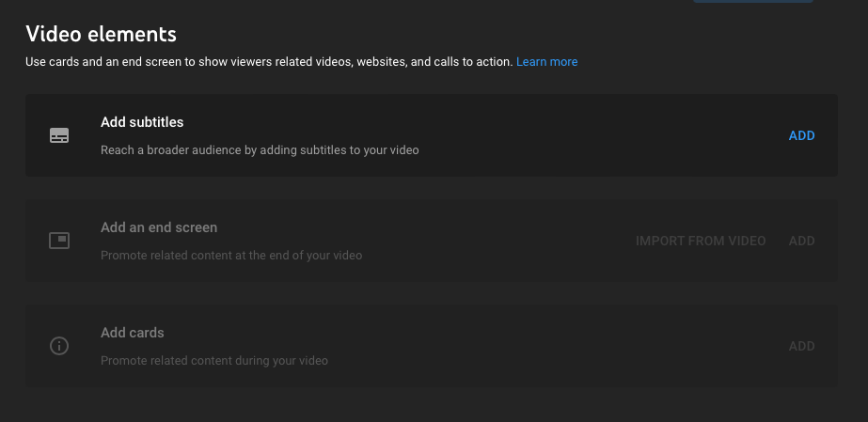The image size is (868, 422).
Task: Click the 'Use cards and an end screen' sentence
Action: coord(269,62)
